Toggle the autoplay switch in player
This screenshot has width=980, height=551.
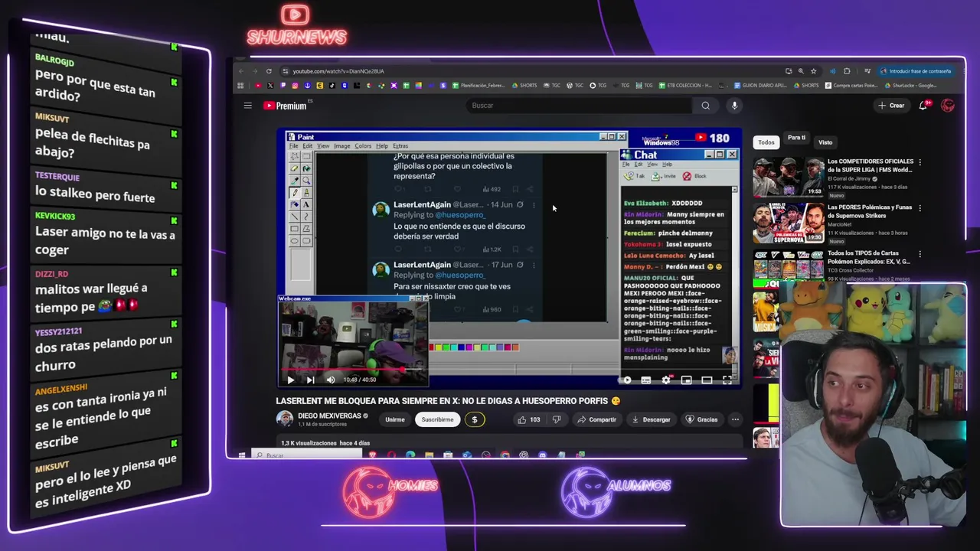coord(626,380)
